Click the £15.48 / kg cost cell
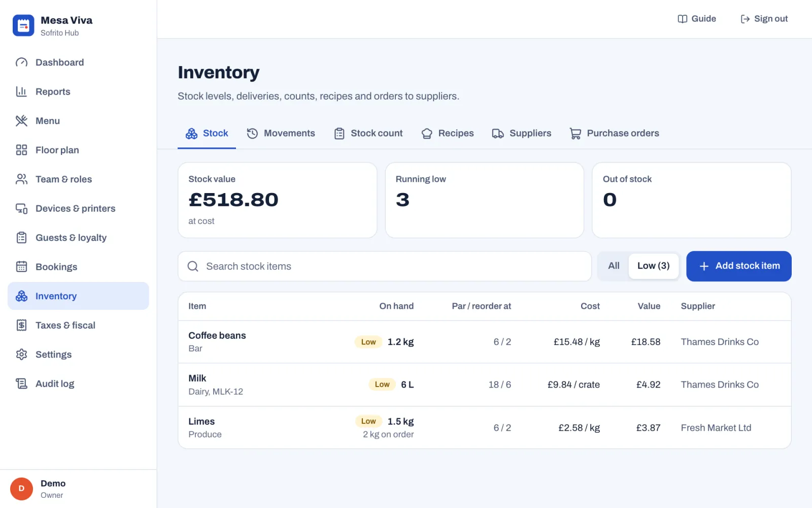The width and height of the screenshot is (812, 508). click(577, 342)
